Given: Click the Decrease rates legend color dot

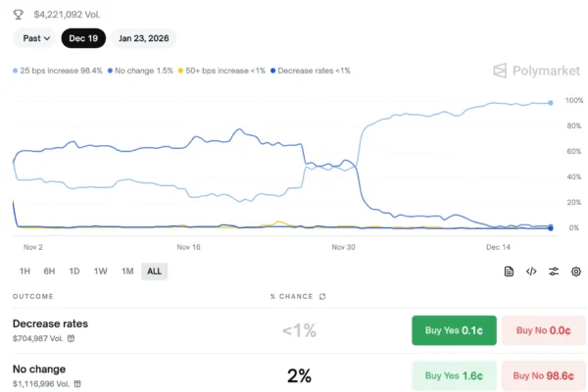Looking at the screenshot, I should (x=272, y=71).
